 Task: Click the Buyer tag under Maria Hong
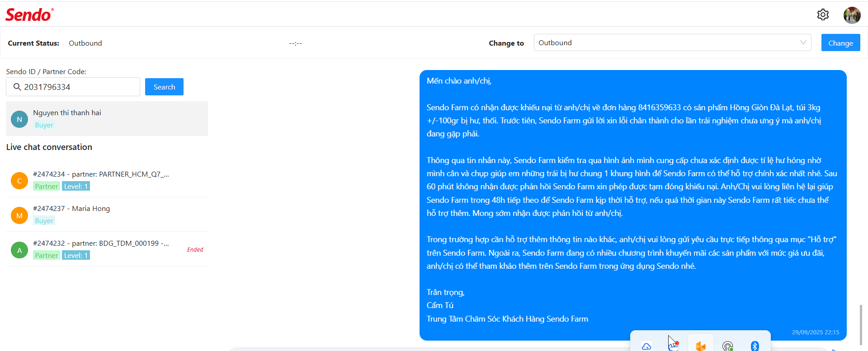pyautogui.click(x=44, y=221)
